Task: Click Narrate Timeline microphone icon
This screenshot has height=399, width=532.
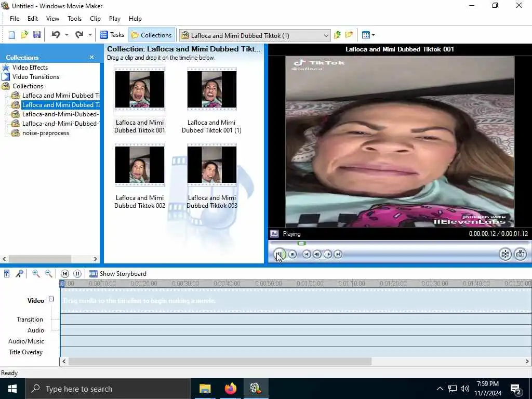Action: point(19,274)
